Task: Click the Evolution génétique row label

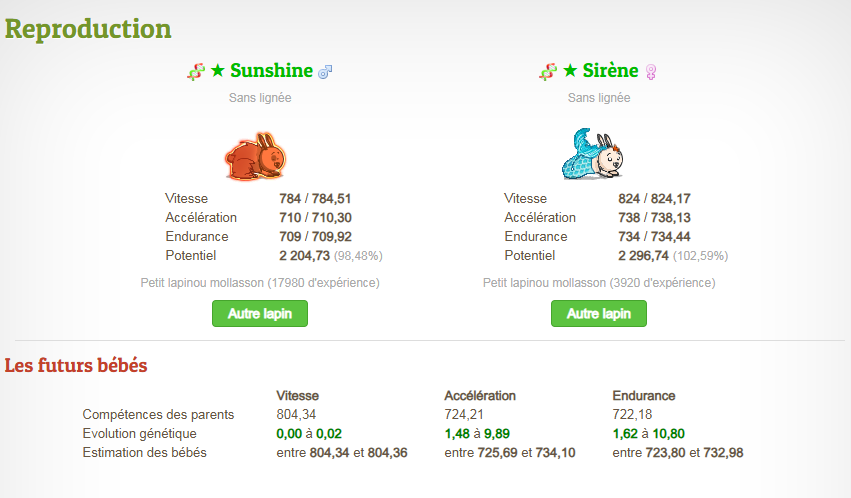Action: coord(140,433)
